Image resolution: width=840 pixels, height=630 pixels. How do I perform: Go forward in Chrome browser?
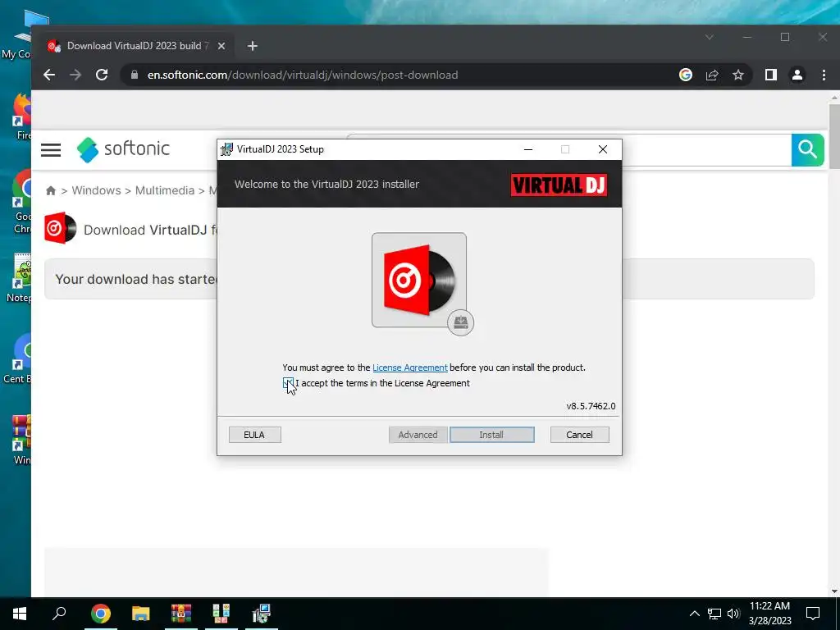click(75, 75)
